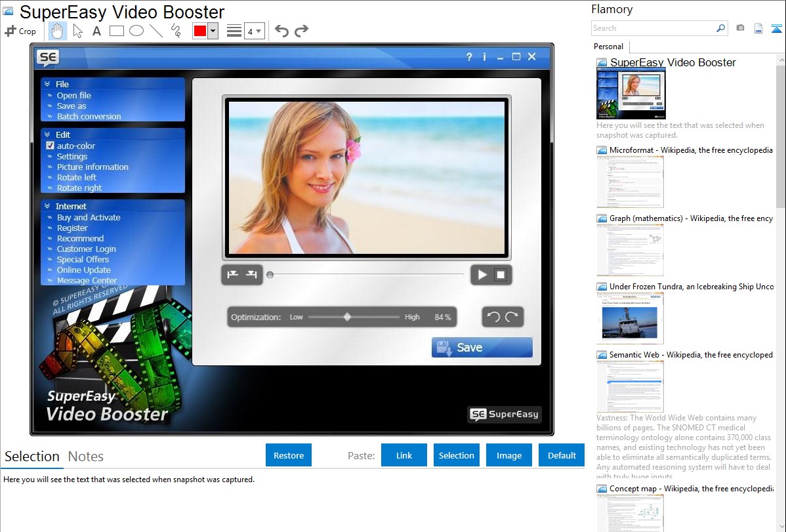Image resolution: width=786 pixels, height=532 pixels.
Task: Redo annotation in Flamory toolbar
Action: 301,31
